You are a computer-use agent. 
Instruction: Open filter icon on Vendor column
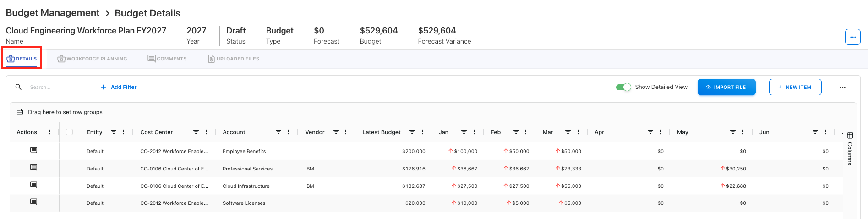coord(336,132)
